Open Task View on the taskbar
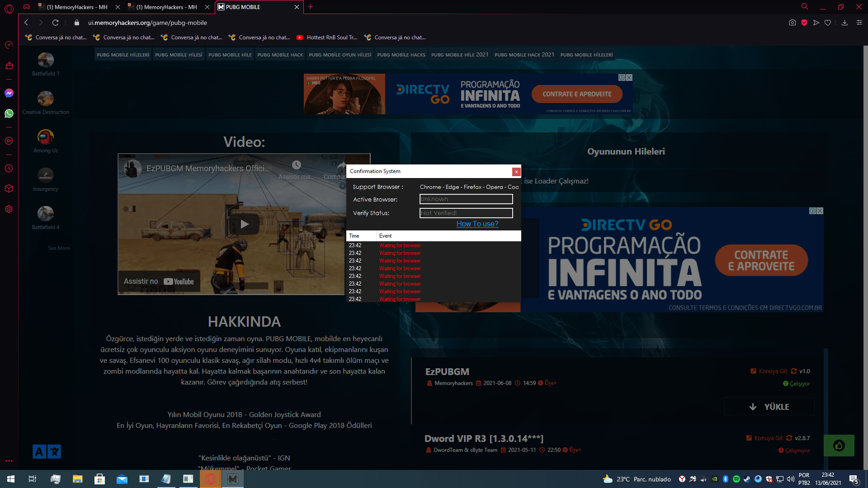868x488 pixels. point(33,479)
